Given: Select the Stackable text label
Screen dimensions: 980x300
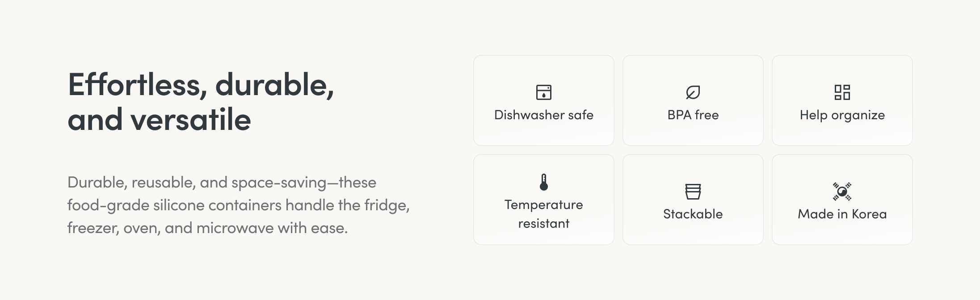Looking at the screenshot, I should pyautogui.click(x=693, y=214).
